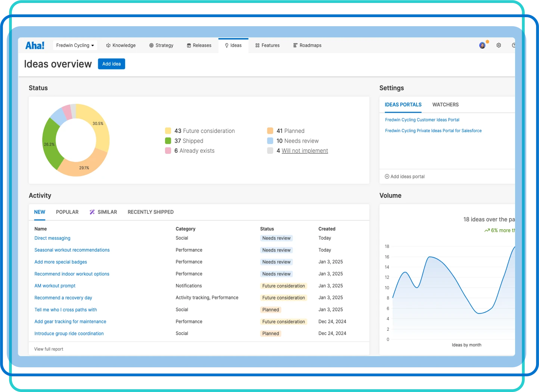Switch to the WATCHERS tab
539x392 pixels.
[445, 105]
